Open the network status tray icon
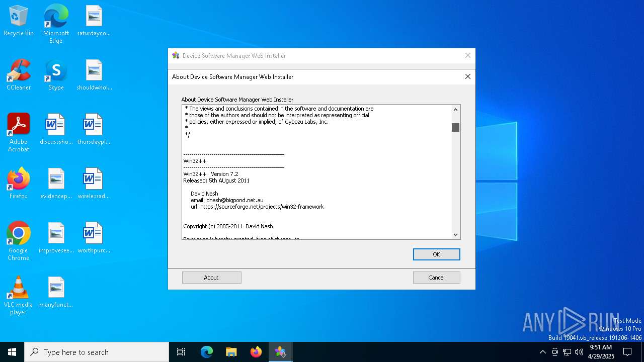This screenshot has width=644, height=362. [x=567, y=352]
